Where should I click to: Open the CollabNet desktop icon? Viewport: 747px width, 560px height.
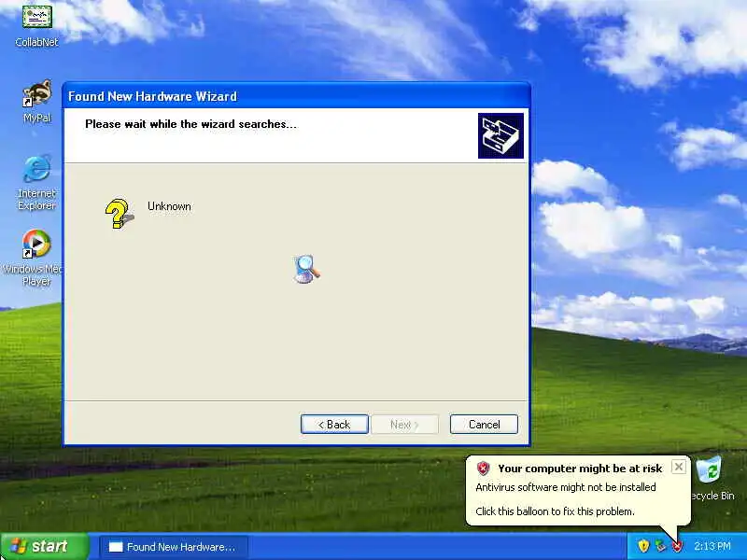pyautogui.click(x=36, y=24)
